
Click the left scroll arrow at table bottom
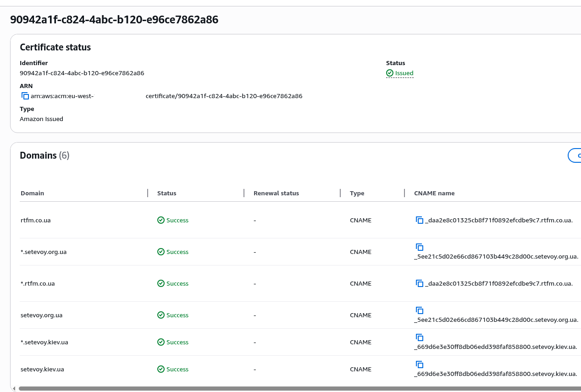point(14,388)
